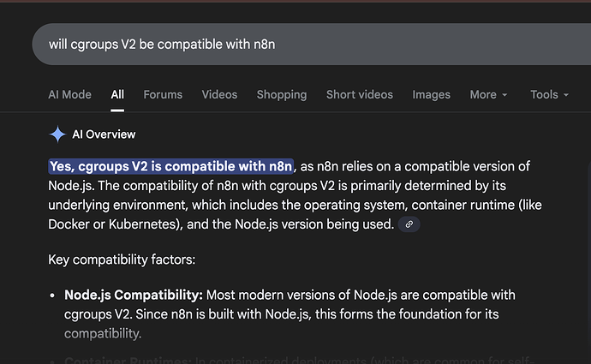The image size is (591, 364).
Task: Switch to the Shopping tab
Action: 281,95
